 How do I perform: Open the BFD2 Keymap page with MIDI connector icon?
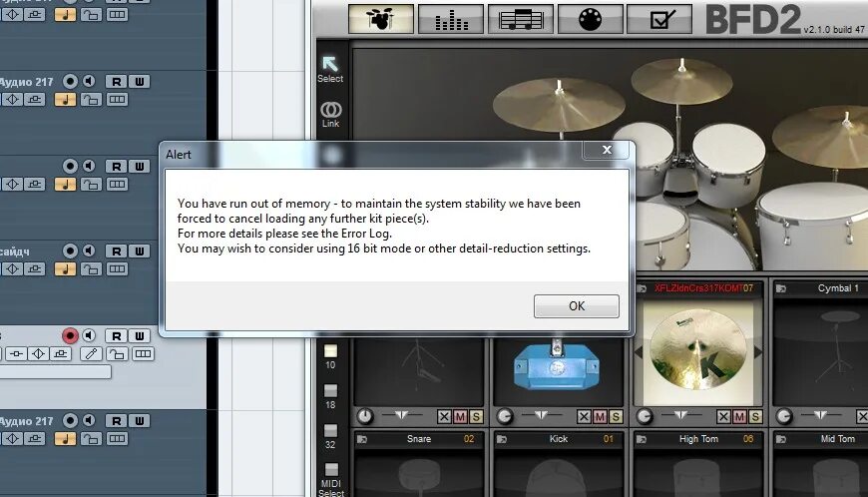590,19
